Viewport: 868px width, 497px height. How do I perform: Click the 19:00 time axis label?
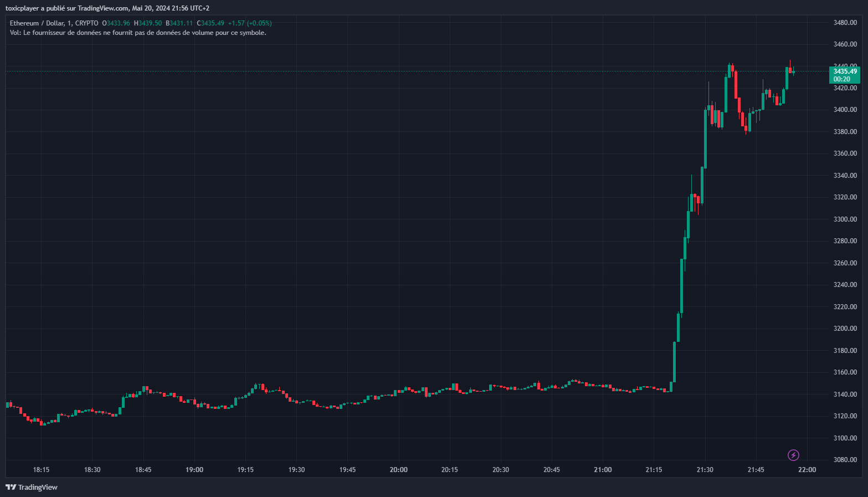coord(194,470)
